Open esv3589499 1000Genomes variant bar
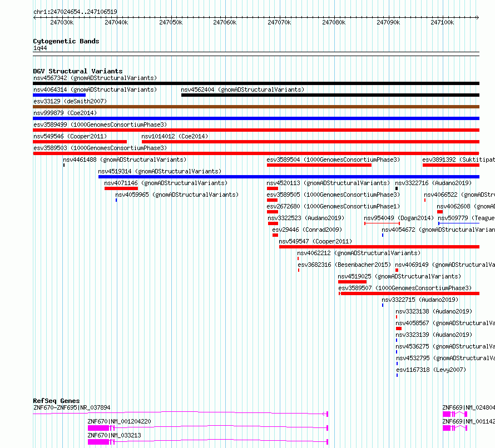Image resolution: width=495 pixels, height=448 pixels. (x=256, y=130)
